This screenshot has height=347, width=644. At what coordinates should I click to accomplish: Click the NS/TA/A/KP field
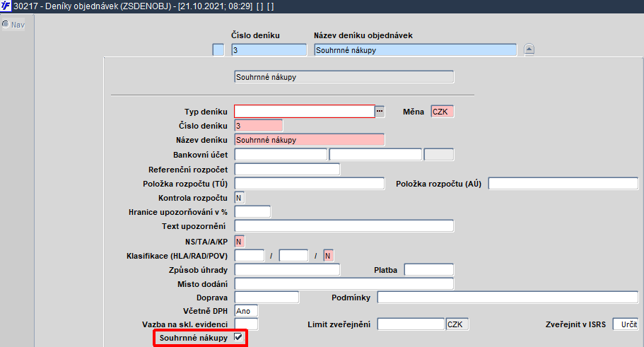point(239,242)
